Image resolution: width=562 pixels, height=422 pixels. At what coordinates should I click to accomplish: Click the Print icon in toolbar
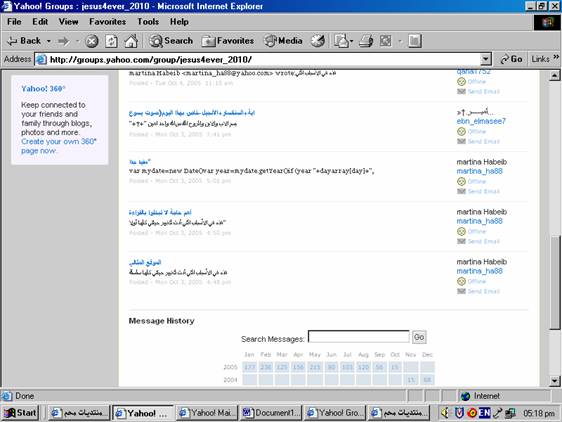click(x=366, y=41)
